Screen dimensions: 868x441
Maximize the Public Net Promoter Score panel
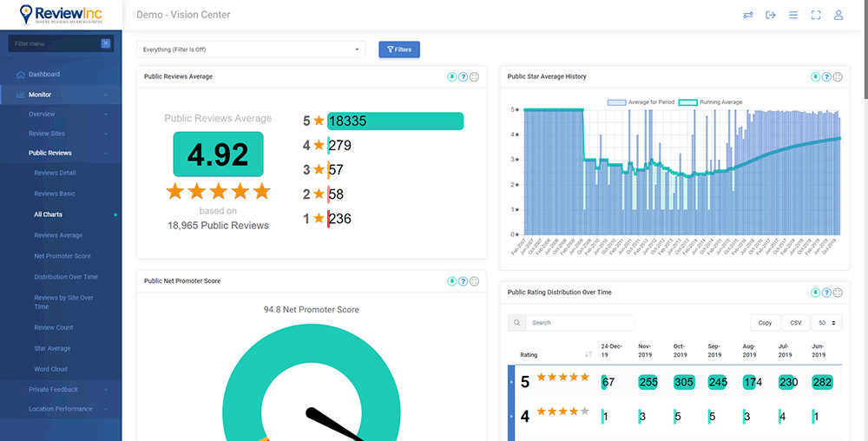pos(475,281)
